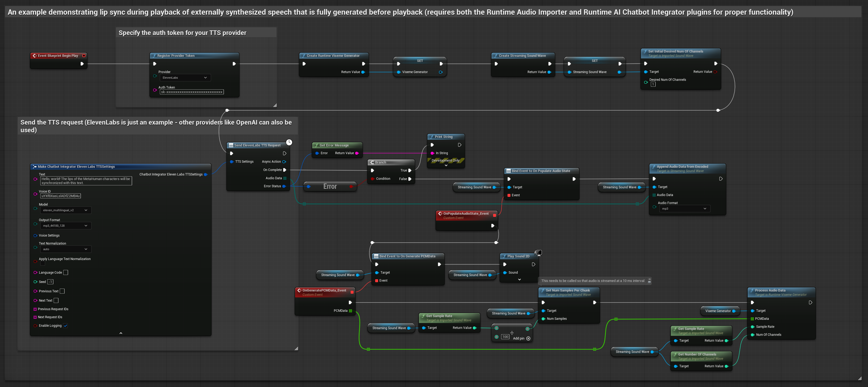
Task: Click the Auth Token input field
Action: (x=191, y=92)
